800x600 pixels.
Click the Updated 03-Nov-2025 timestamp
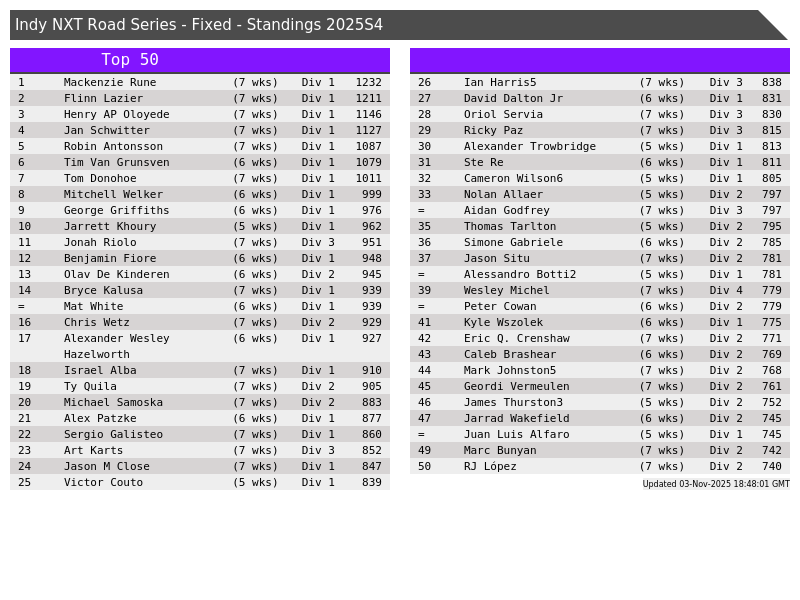715,484
